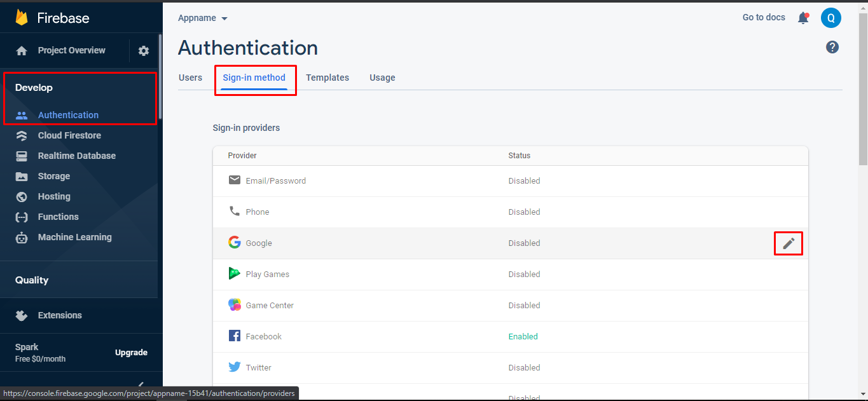Open project settings gear icon
Image resolution: width=868 pixels, height=401 pixels.
tap(144, 51)
